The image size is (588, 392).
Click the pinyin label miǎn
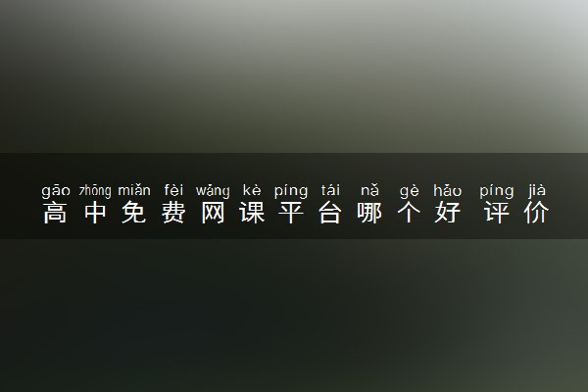tap(134, 190)
